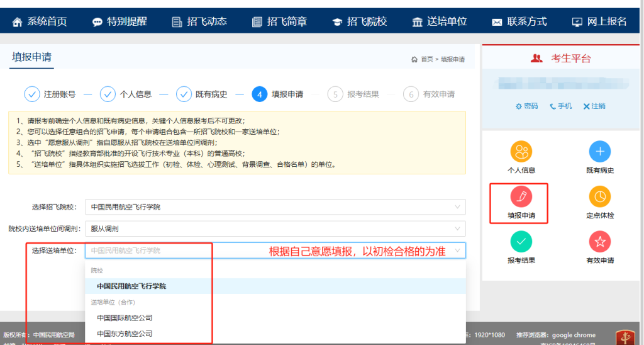Open 系统首页 in the navigation bar
The height and width of the screenshot is (345, 644).
40,21
